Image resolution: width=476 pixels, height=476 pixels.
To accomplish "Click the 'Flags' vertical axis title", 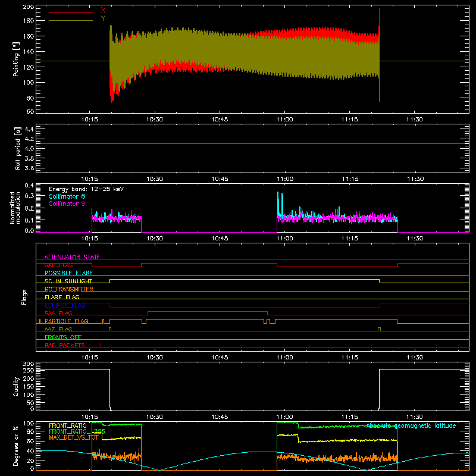I will pyautogui.click(x=24, y=297).
